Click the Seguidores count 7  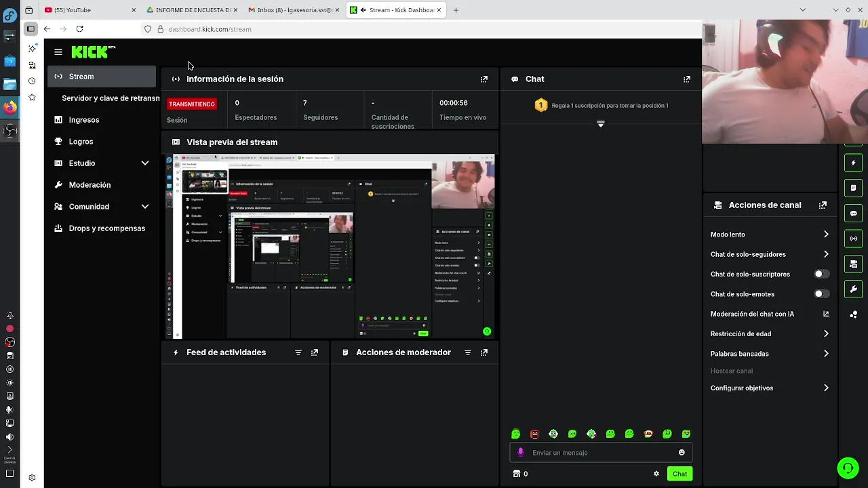coord(304,103)
